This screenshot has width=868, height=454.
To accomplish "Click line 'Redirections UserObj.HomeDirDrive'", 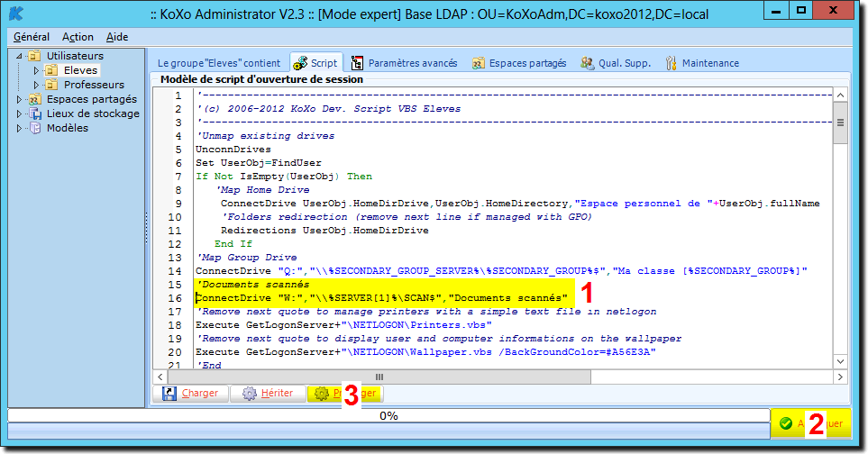I will pyautogui.click(x=324, y=230).
